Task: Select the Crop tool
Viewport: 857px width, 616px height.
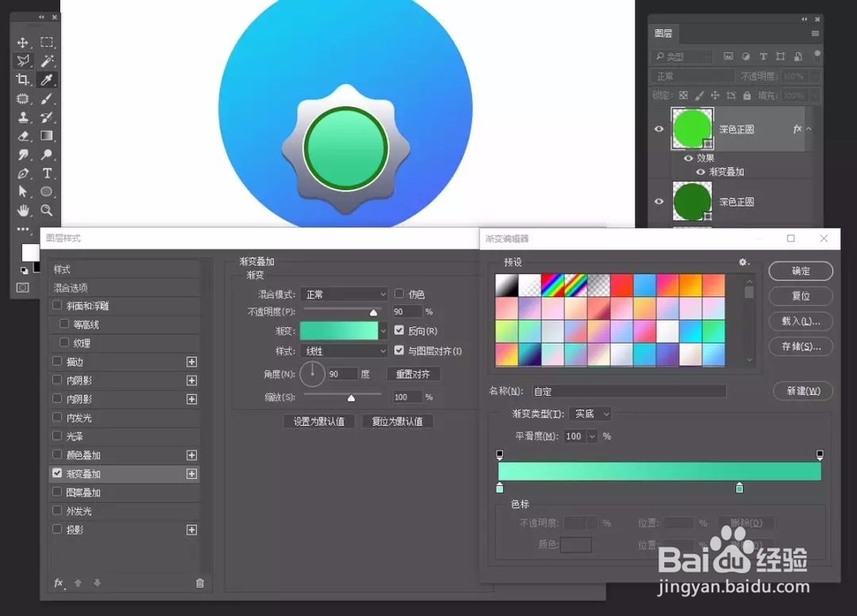Action: click(x=22, y=79)
